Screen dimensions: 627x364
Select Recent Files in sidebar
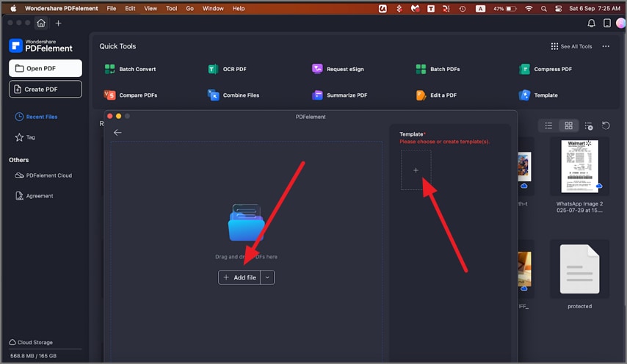tap(37, 117)
